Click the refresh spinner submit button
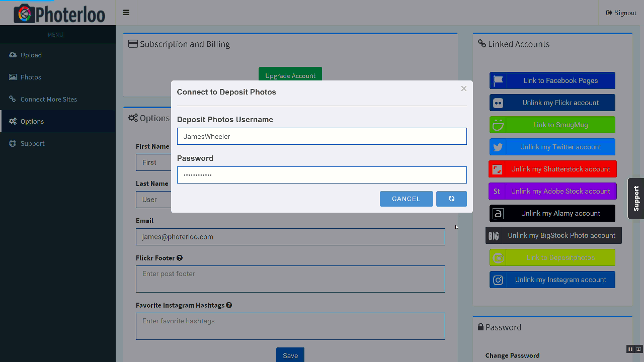The height and width of the screenshot is (362, 644). pyautogui.click(x=451, y=199)
